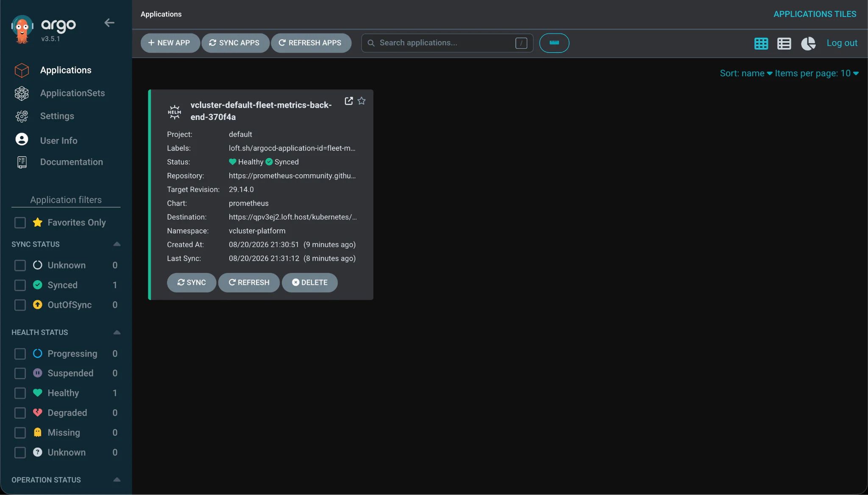Click the tile DELETE button
868x495 pixels.
point(309,283)
